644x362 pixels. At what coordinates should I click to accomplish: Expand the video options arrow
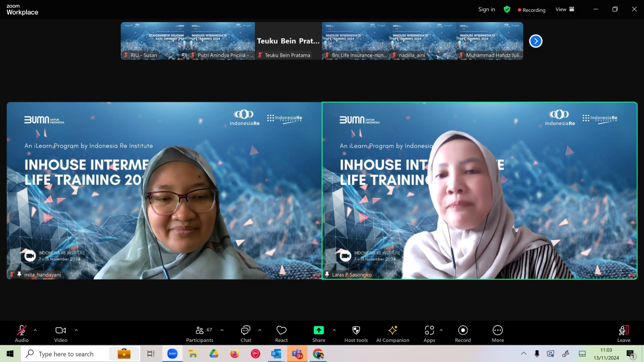(76, 330)
